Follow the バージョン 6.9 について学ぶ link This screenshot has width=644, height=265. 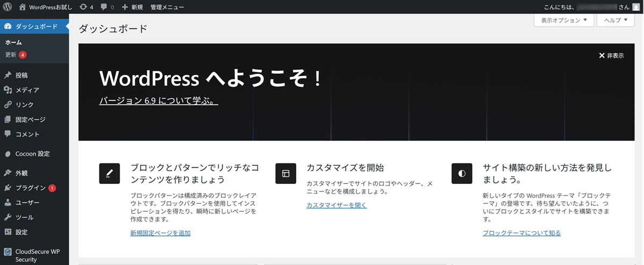tap(158, 101)
